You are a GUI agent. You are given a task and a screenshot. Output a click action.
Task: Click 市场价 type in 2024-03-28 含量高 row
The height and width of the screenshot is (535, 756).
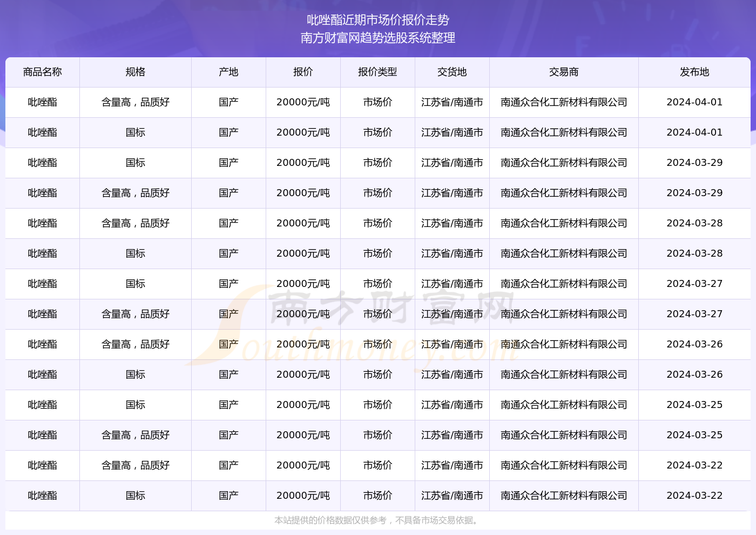point(377,223)
